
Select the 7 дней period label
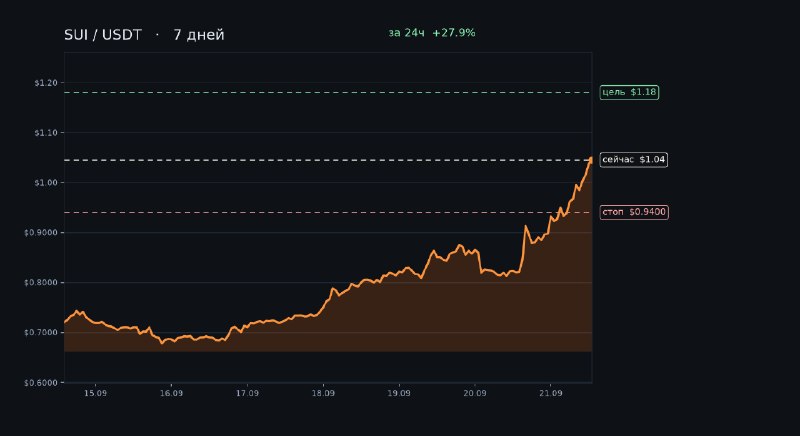(198, 35)
